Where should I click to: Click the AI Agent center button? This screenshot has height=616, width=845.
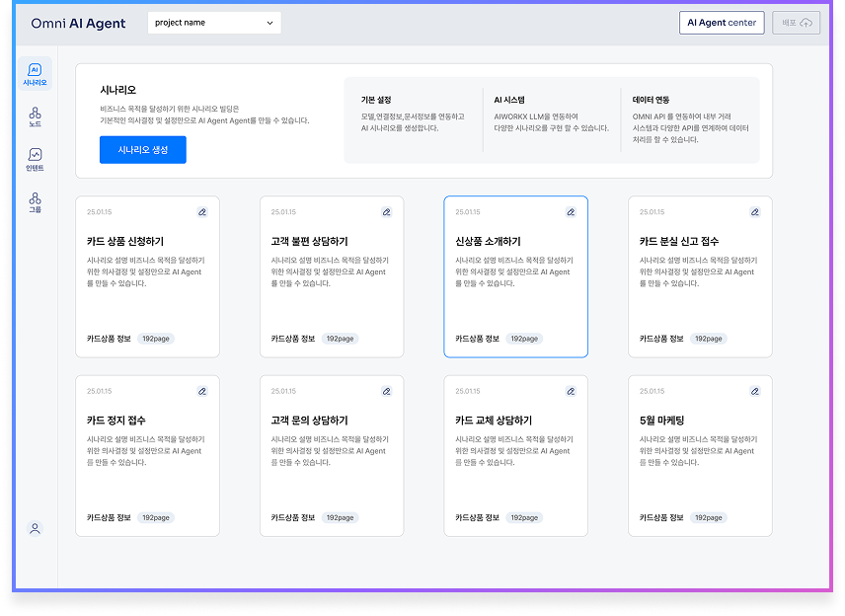coord(722,23)
